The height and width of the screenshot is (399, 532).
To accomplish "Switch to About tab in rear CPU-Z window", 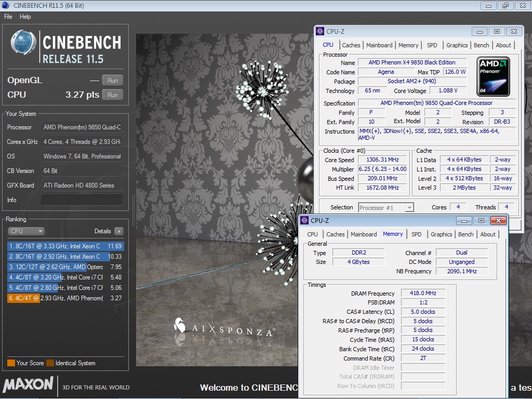I will [503, 45].
